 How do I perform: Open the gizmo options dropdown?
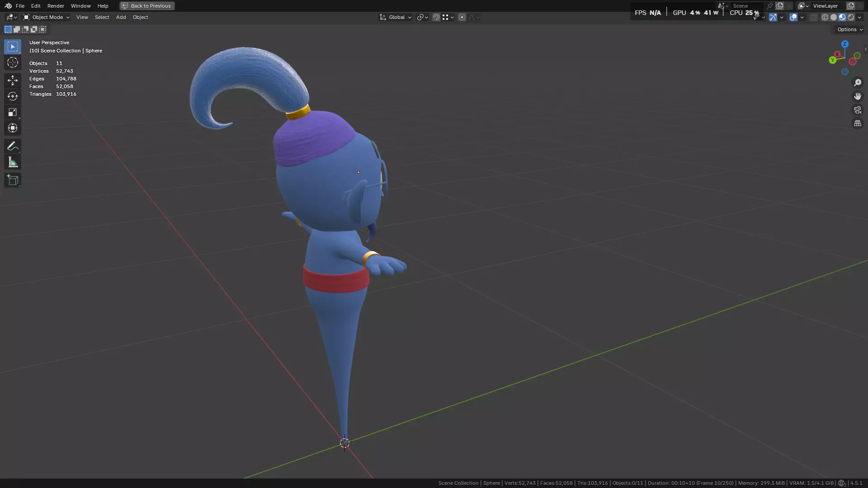click(x=782, y=17)
